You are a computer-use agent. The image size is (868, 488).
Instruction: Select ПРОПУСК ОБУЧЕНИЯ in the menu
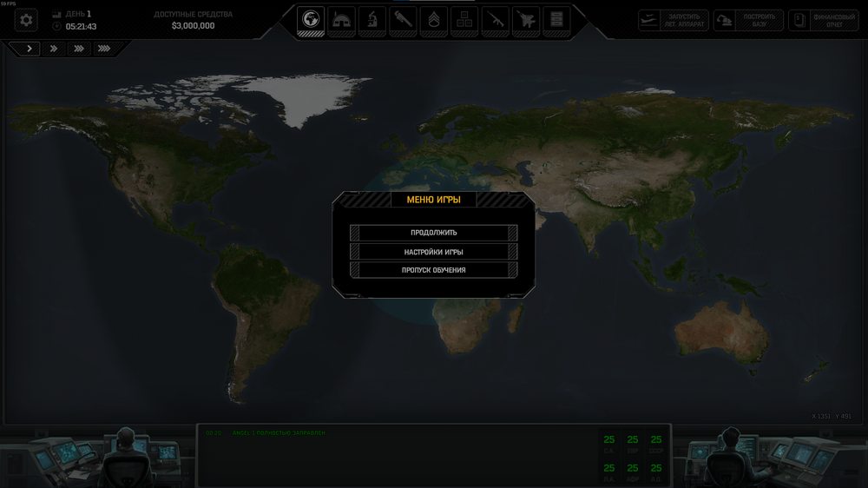pos(433,270)
